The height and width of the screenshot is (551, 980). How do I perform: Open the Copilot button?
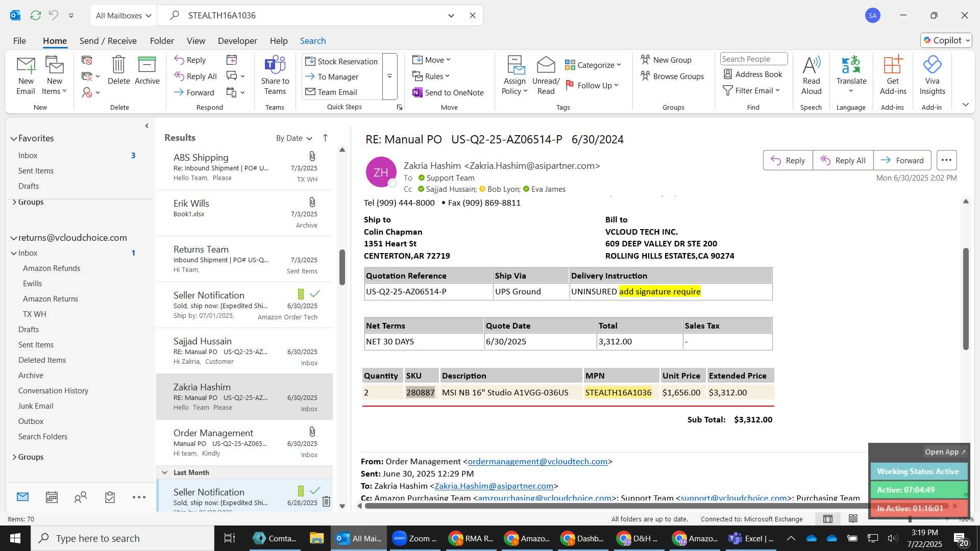click(x=946, y=40)
